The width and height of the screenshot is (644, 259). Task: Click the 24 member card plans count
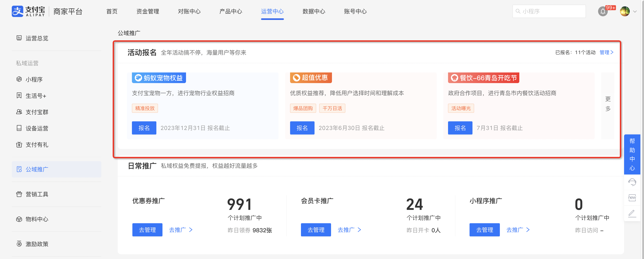(414, 204)
